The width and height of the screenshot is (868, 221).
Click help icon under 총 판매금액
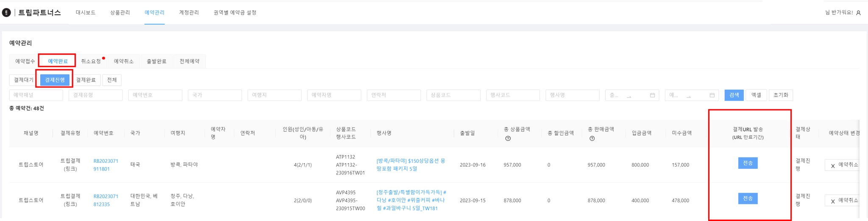click(592, 138)
